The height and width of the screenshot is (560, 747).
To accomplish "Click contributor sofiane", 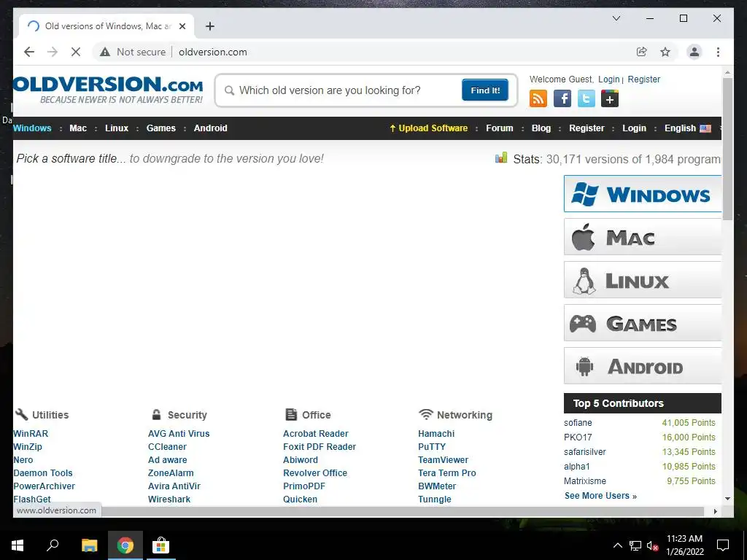I will [x=578, y=423].
